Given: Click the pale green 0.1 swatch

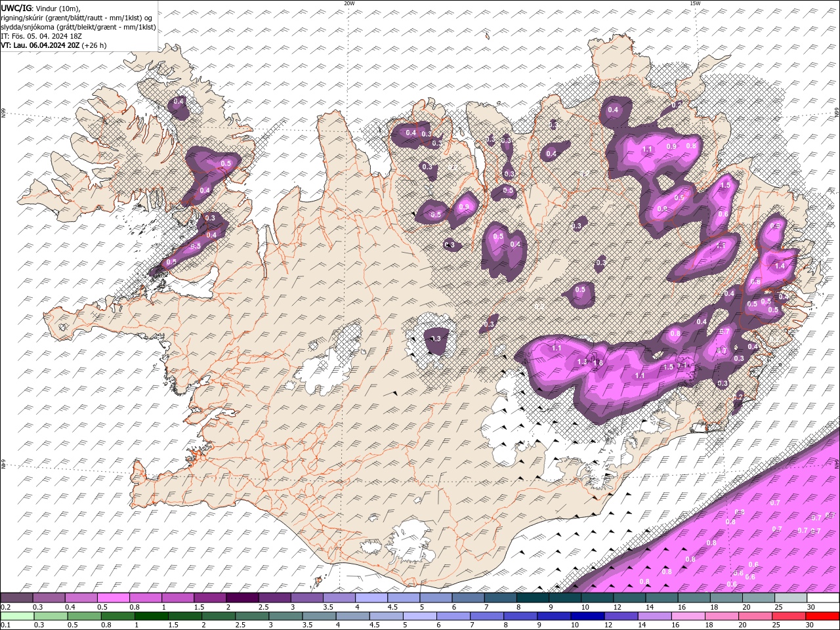Looking at the screenshot, I should (x=17, y=616).
